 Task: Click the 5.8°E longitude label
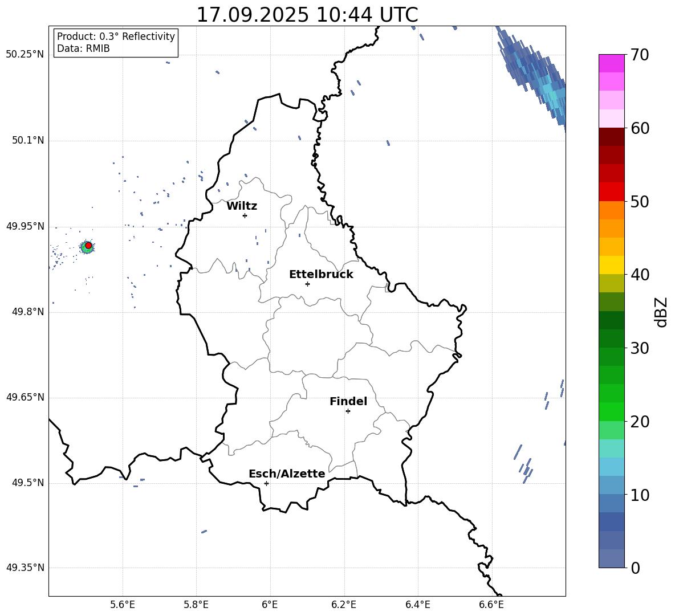(196, 605)
